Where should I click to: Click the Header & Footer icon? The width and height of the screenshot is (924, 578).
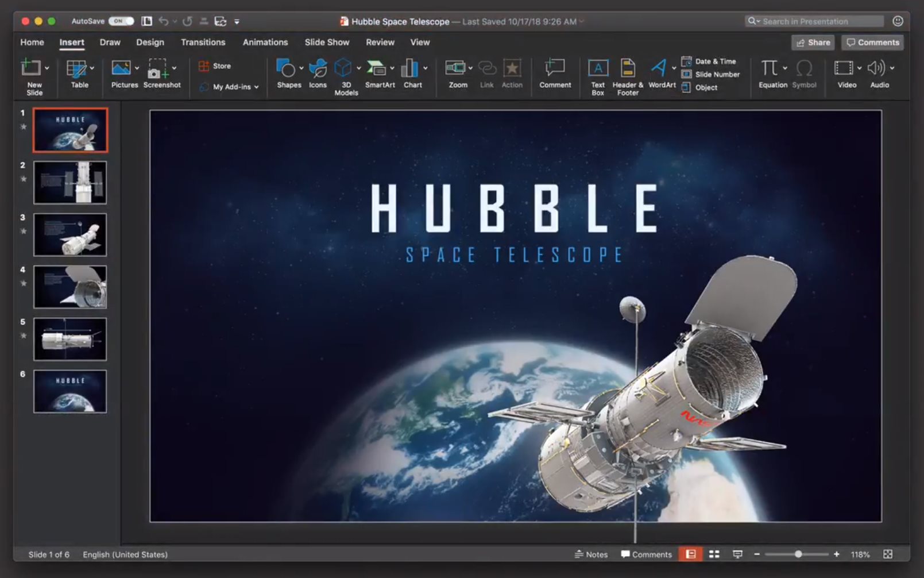tap(628, 68)
